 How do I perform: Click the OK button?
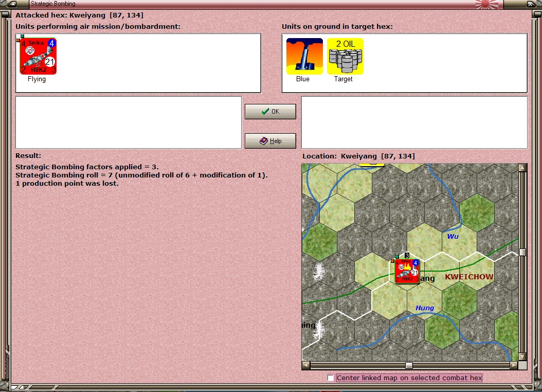[x=270, y=111]
